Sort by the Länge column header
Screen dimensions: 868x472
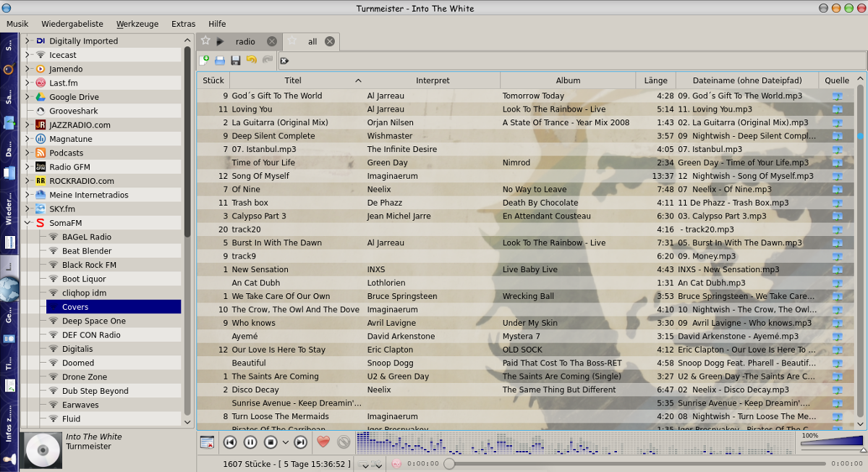coord(655,80)
